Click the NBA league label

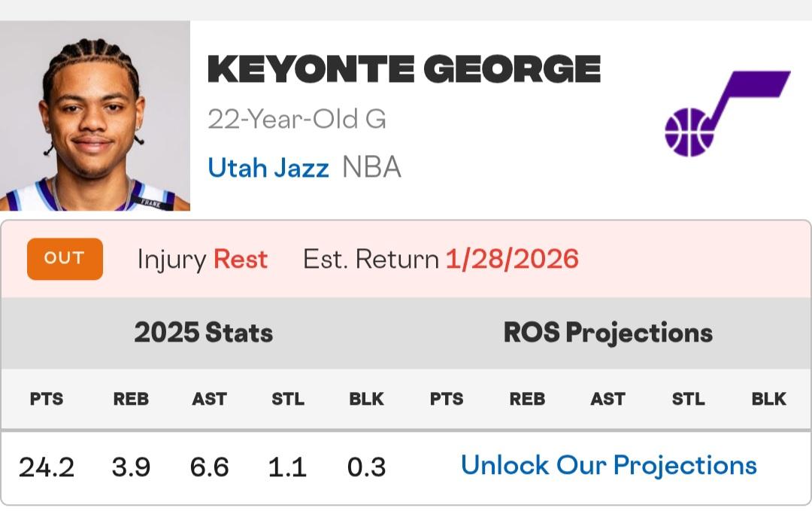tap(371, 167)
